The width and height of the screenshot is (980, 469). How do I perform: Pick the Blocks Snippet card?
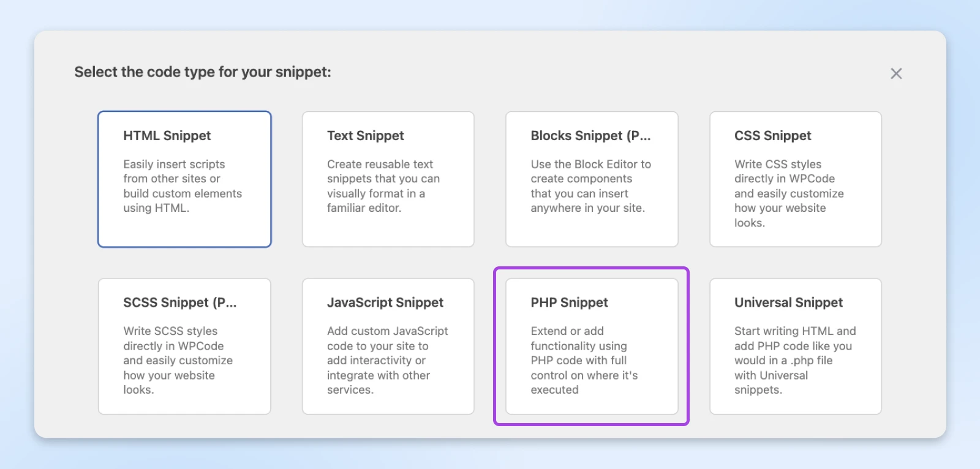click(591, 179)
